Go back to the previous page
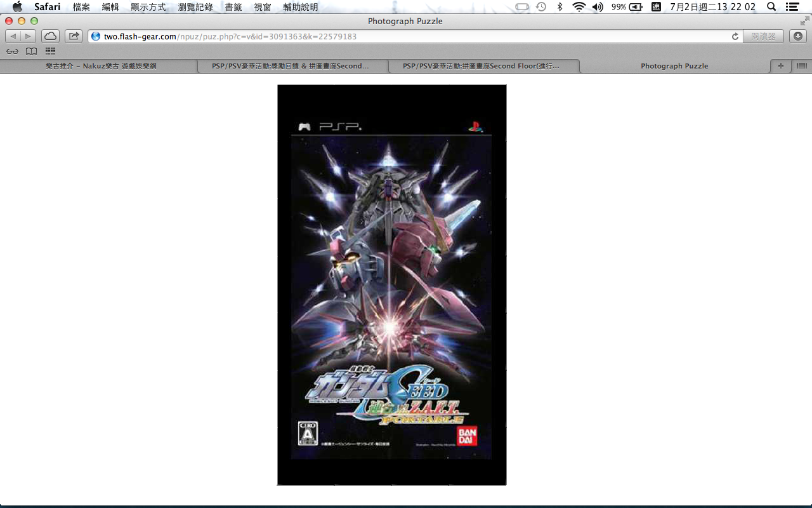The image size is (812, 508). [13, 36]
